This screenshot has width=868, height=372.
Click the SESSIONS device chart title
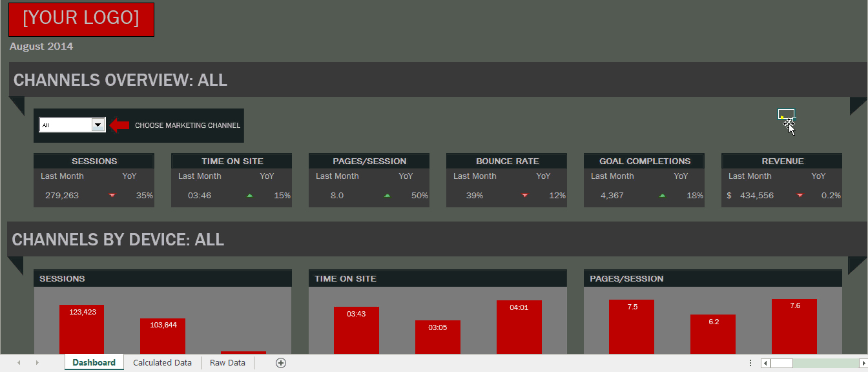[62, 278]
